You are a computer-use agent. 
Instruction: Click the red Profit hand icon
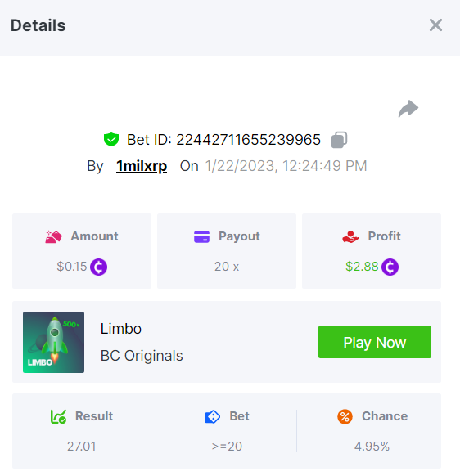point(350,237)
